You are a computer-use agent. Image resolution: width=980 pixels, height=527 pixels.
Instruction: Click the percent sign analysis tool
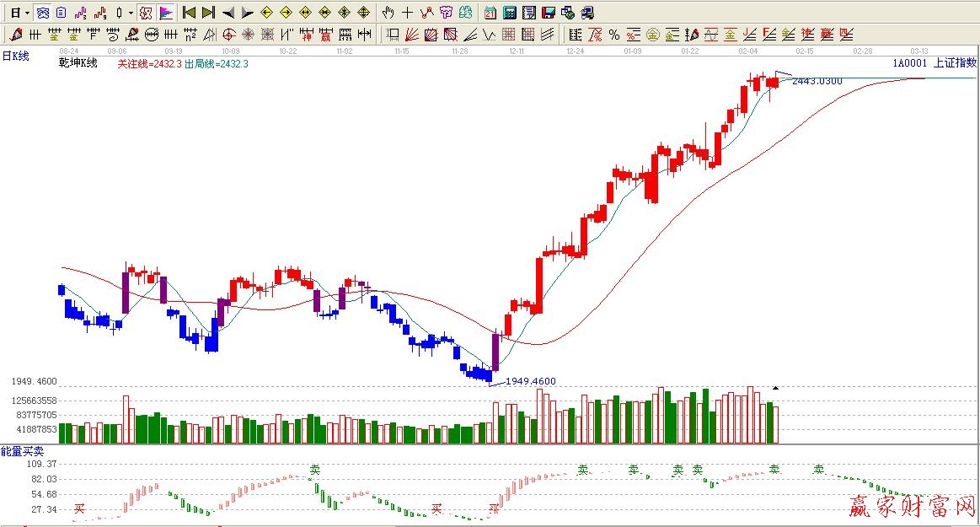coord(613,35)
